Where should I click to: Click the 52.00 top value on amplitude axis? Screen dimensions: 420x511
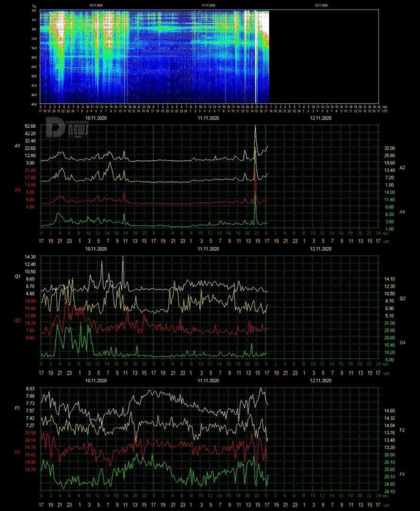click(30, 126)
